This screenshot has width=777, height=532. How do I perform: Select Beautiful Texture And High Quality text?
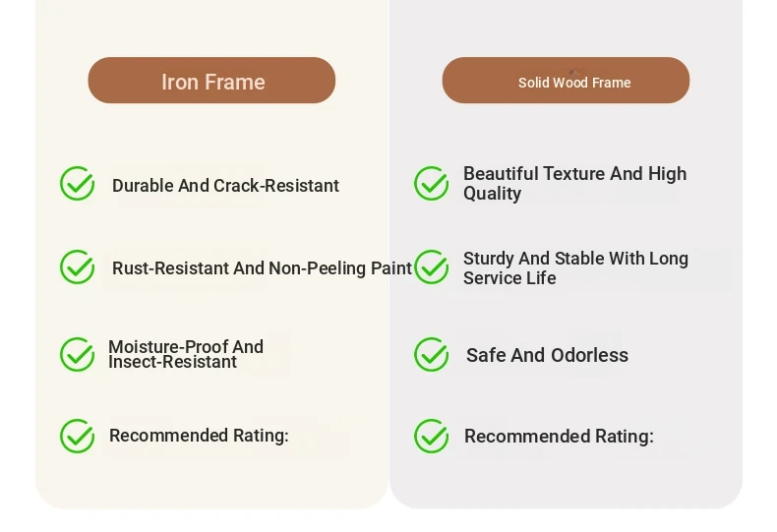point(574,184)
